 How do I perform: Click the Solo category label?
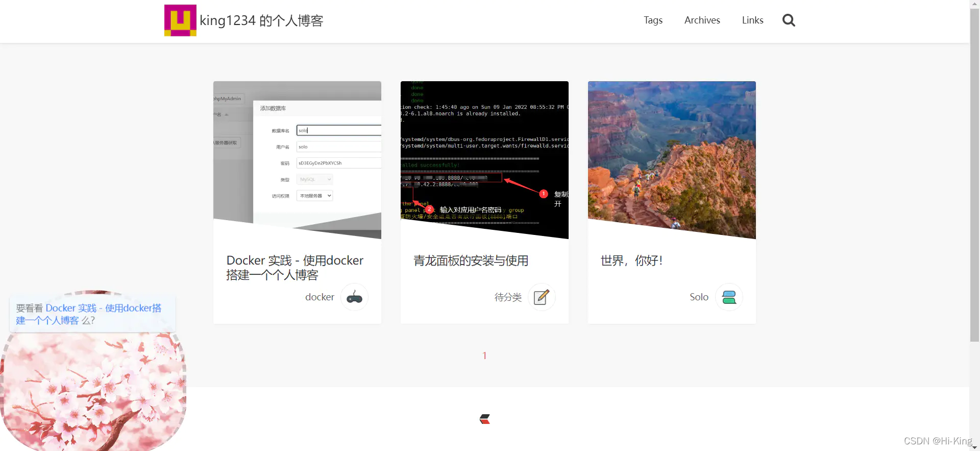click(x=699, y=297)
